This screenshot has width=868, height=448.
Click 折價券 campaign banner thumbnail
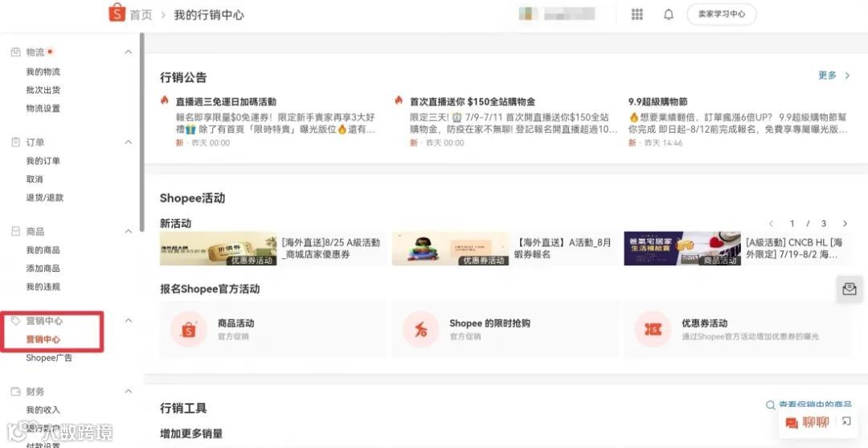218,249
